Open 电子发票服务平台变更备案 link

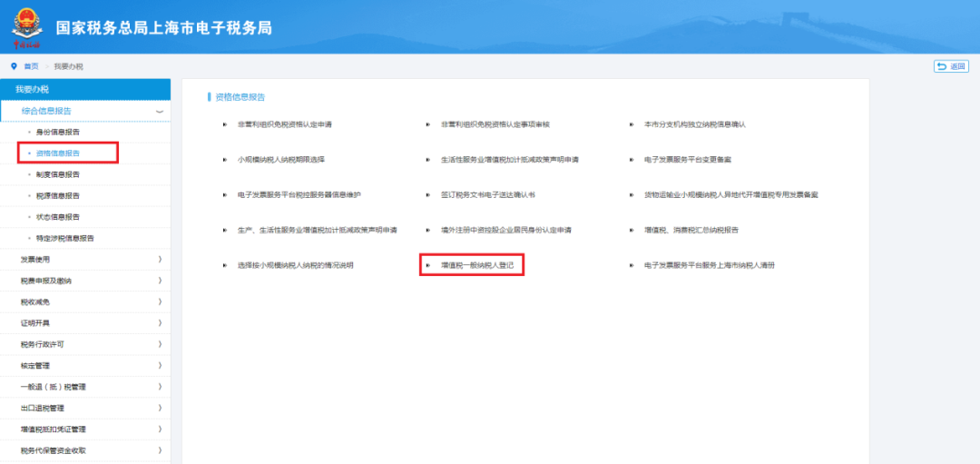pyautogui.click(x=688, y=160)
